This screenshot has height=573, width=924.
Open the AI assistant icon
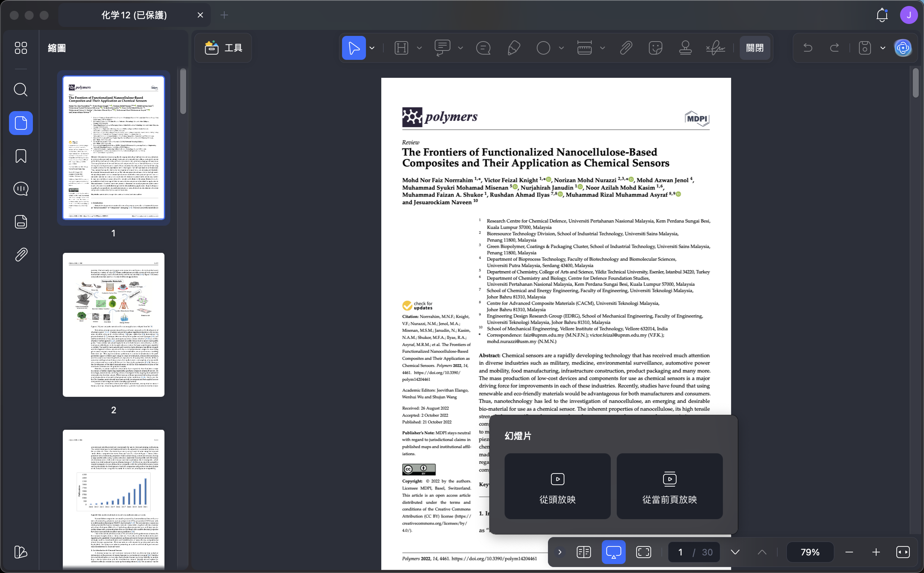click(x=903, y=48)
